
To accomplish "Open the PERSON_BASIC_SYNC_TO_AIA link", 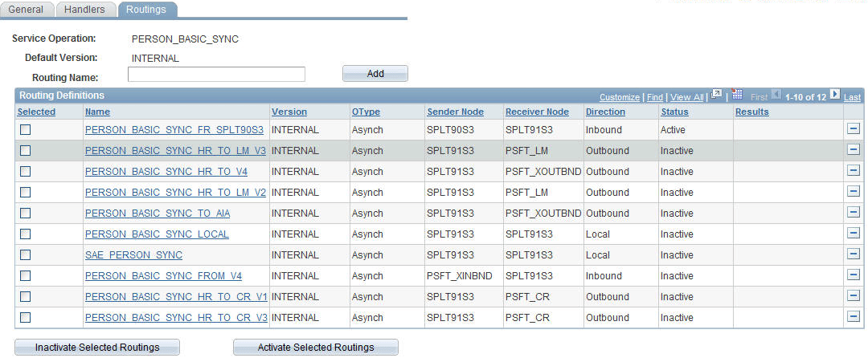I will [158, 214].
